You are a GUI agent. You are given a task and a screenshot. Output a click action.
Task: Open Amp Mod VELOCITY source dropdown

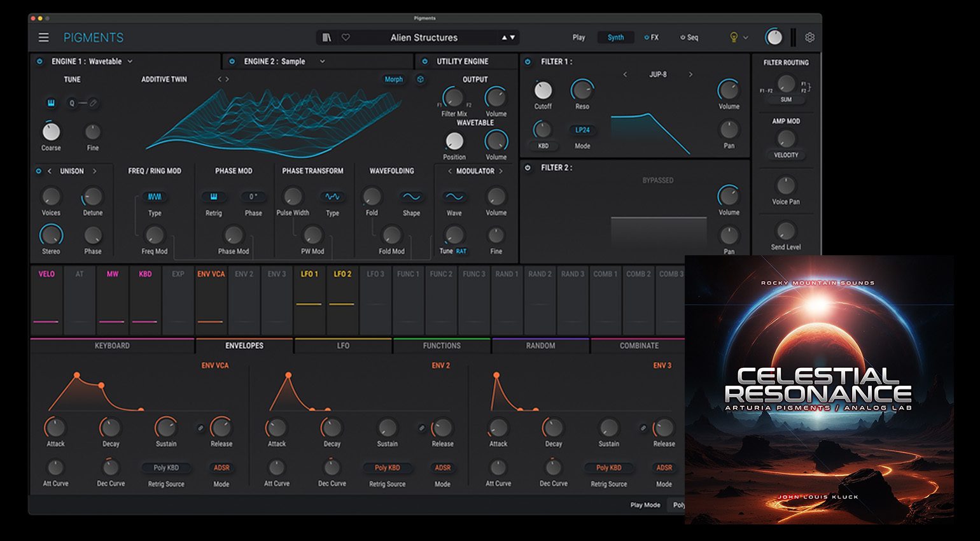(x=786, y=155)
